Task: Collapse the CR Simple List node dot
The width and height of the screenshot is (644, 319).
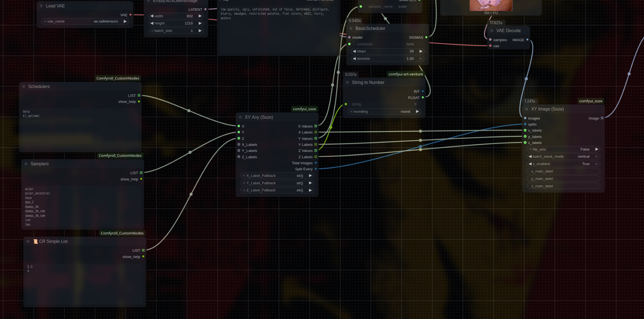Action: 28,241
